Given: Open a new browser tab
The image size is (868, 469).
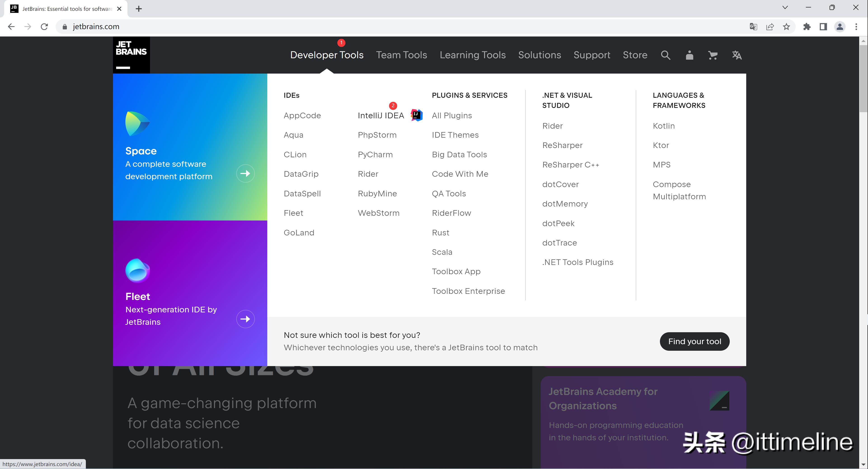Looking at the screenshot, I should point(139,9).
